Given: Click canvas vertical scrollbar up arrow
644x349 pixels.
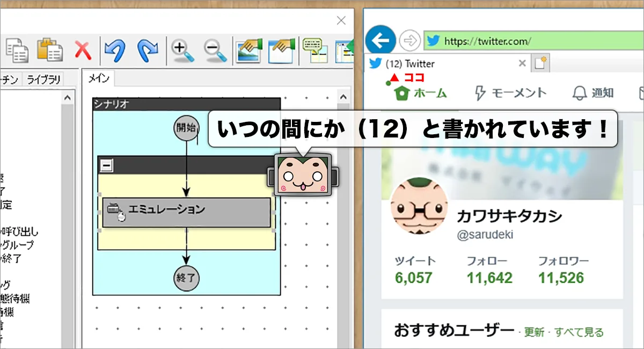Looking at the screenshot, I should click(345, 98).
